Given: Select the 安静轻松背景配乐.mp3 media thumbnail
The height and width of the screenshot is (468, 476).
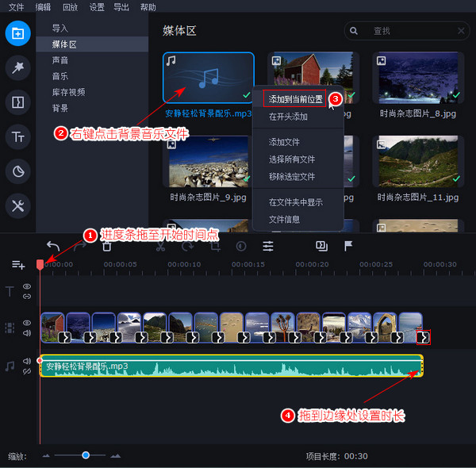Looking at the screenshot, I should (x=208, y=78).
